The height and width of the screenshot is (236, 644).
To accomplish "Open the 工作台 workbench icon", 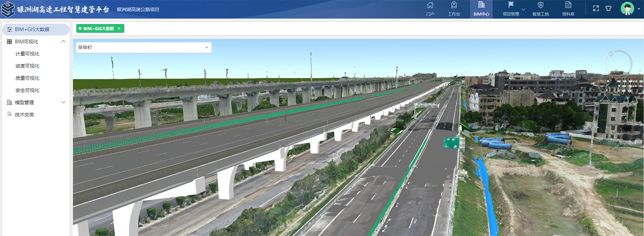I will [x=454, y=9].
